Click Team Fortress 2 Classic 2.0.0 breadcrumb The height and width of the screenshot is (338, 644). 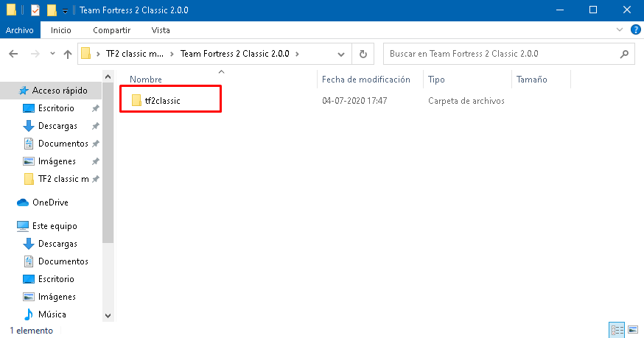click(235, 54)
